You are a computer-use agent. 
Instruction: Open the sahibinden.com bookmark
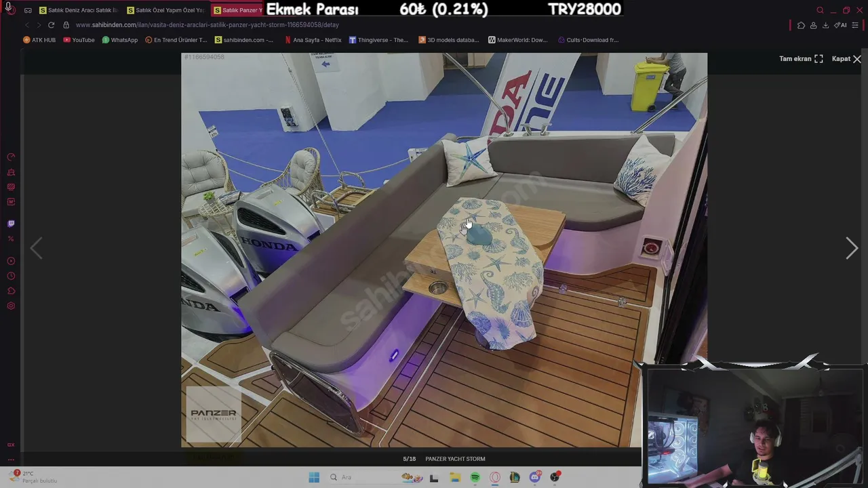click(x=244, y=40)
